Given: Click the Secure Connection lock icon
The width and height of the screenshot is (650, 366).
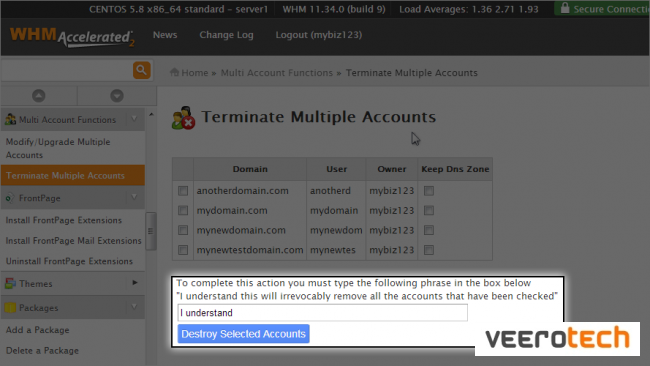Looking at the screenshot, I should tap(565, 7).
